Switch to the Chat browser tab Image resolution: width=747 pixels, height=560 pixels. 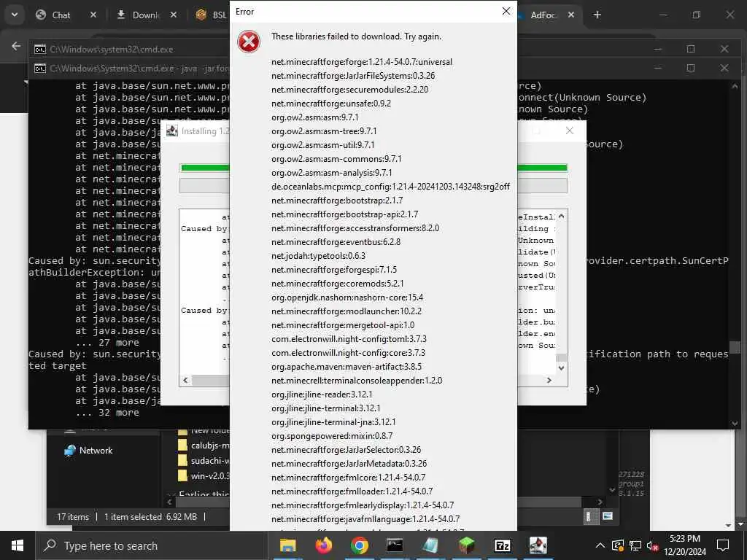(61, 15)
